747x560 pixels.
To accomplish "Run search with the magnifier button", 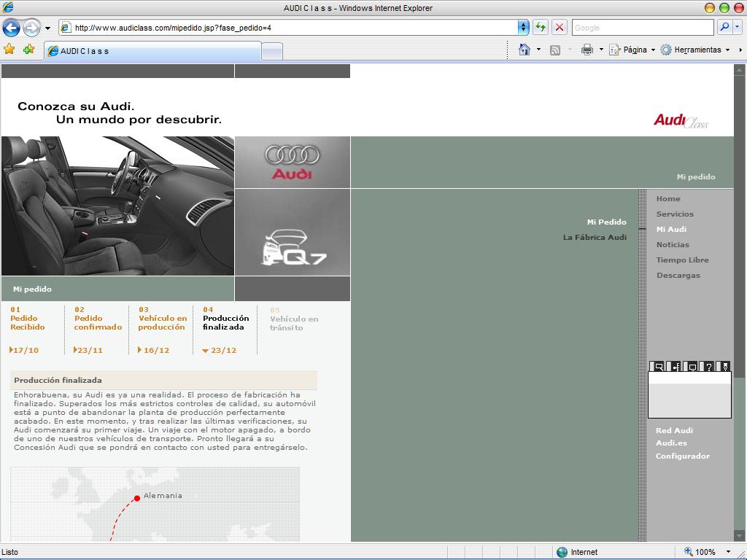I will point(724,28).
